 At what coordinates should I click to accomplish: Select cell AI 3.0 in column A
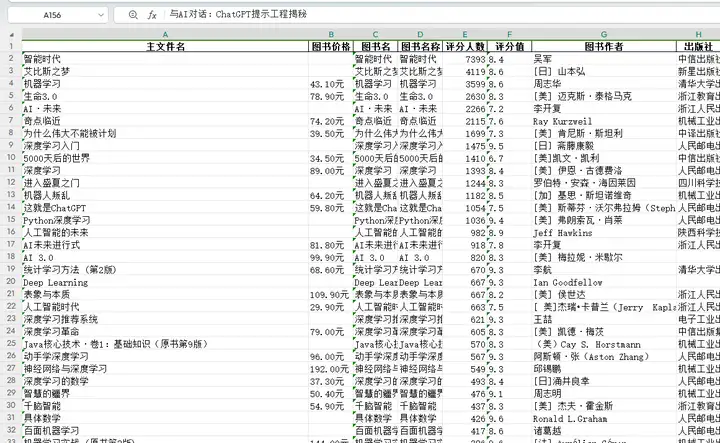click(165, 258)
